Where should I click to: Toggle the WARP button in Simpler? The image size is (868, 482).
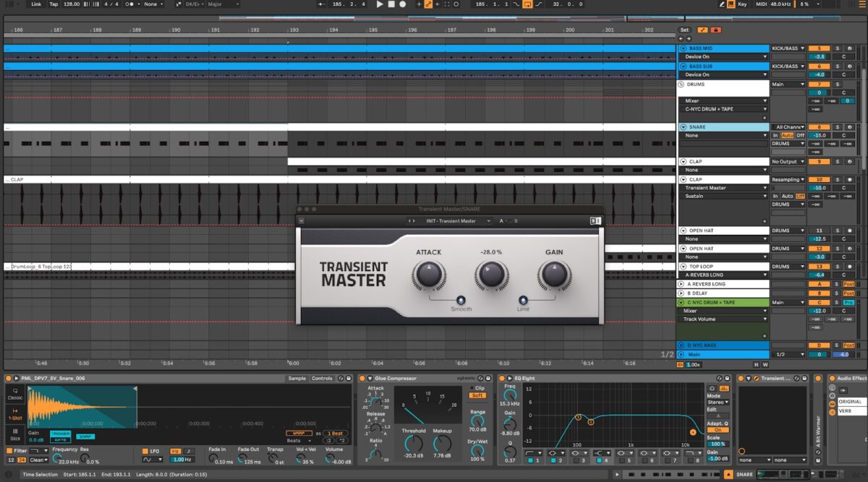pyautogui.click(x=297, y=433)
